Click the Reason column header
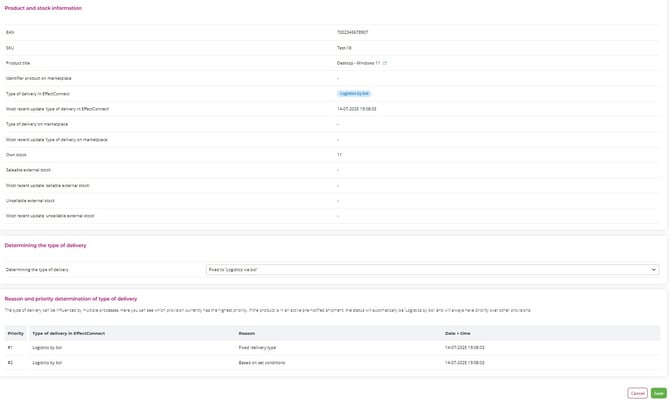 pos(247,333)
